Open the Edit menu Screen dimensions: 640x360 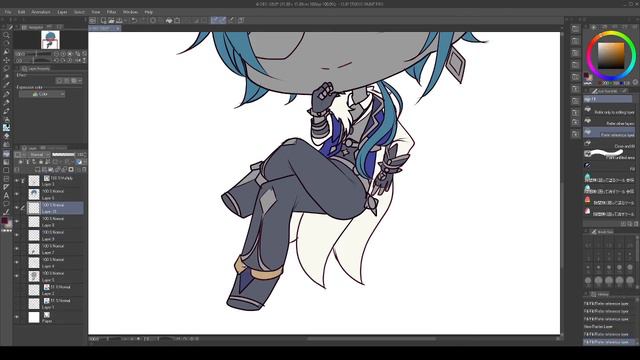21,12
